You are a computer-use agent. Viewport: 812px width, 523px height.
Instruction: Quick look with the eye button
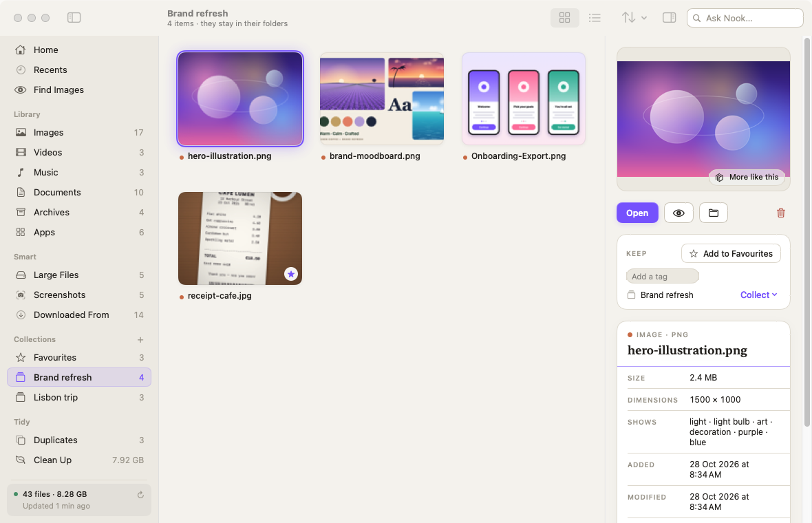(679, 213)
